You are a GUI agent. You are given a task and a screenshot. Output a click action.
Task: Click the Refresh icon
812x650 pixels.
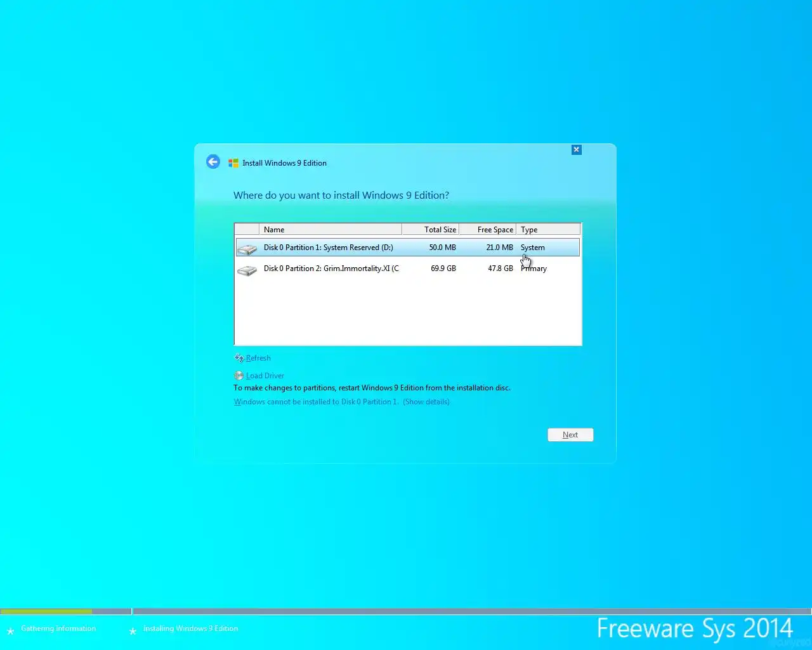(x=239, y=358)
